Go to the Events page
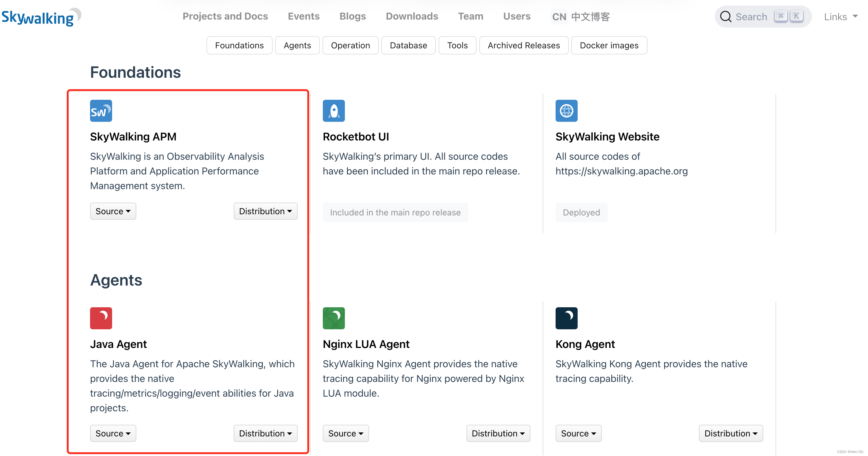Viewport: 868px width, 456px height. point(304,16)
